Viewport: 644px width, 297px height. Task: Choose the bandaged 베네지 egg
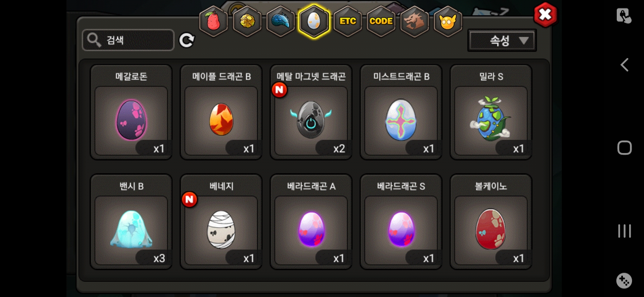click(x=221, y=222)
